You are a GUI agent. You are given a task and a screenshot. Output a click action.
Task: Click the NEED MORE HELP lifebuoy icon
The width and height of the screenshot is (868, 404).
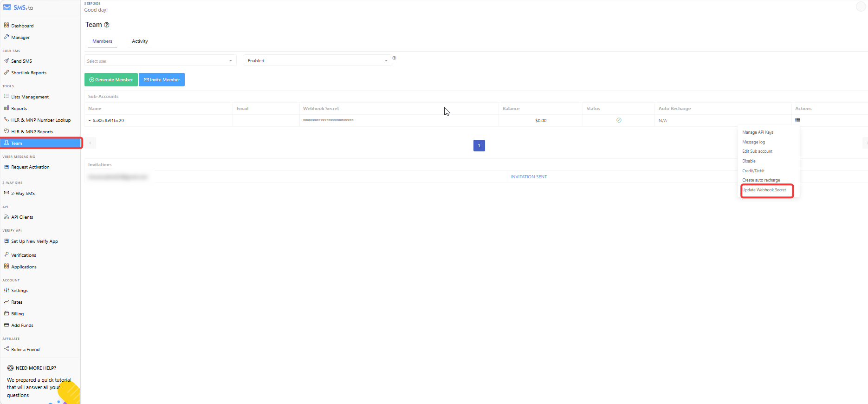click(x=10, y=368)
